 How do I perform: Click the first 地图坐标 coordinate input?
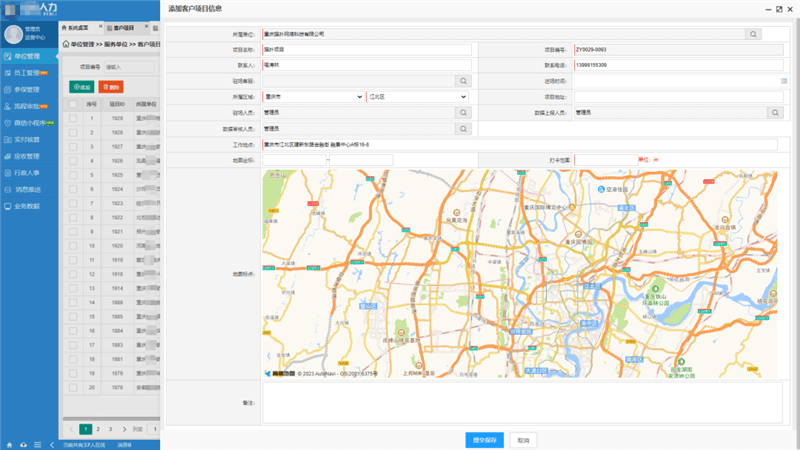(x=294, y=160)
